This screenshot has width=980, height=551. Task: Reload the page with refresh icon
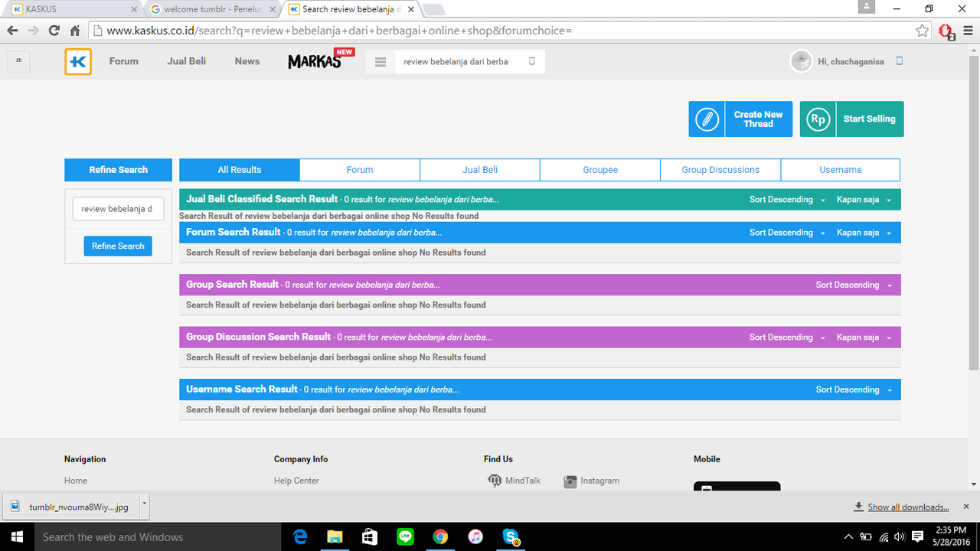tap(54, 31)
